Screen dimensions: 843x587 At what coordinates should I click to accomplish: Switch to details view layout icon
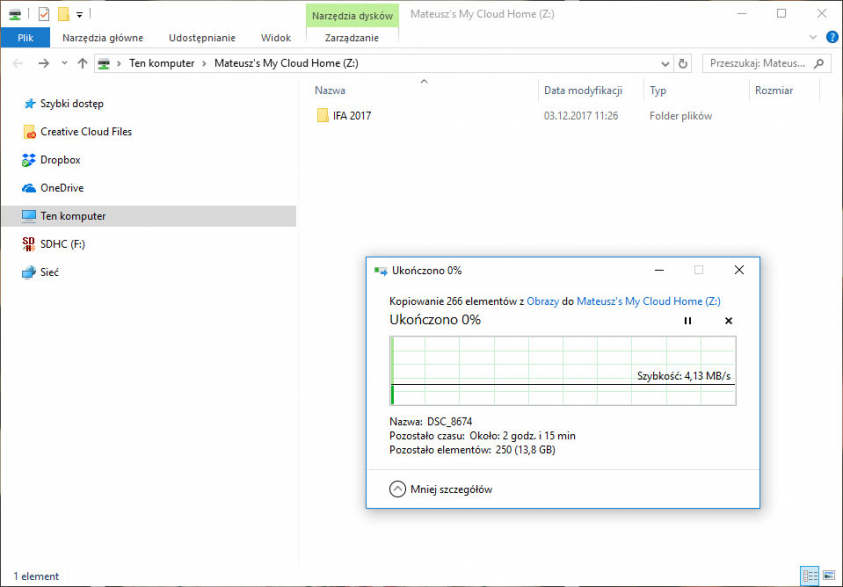[808, 576]
